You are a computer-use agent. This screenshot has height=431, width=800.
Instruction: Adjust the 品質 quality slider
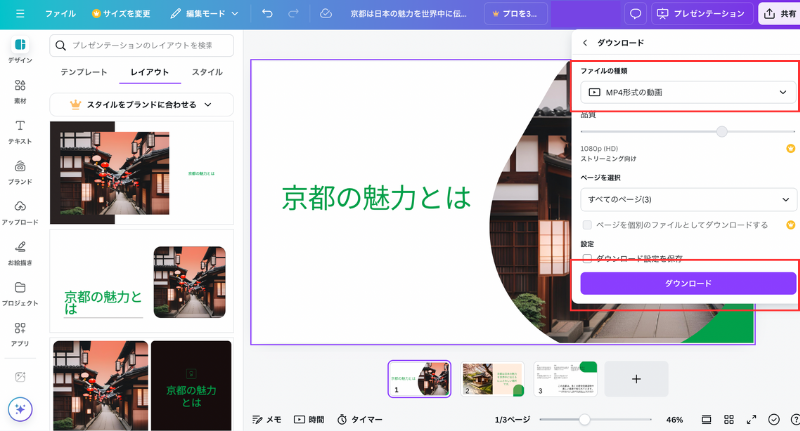721,132
